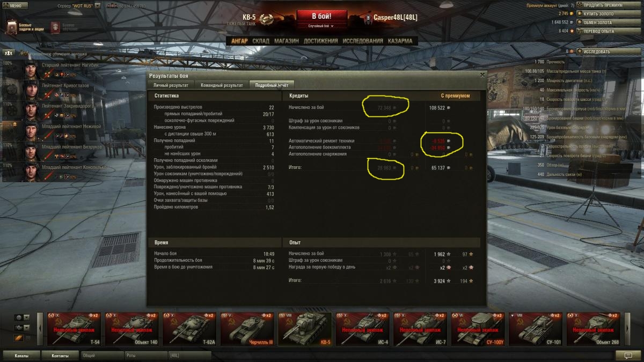This screenshot has width=644, height=362.
Task: Select commander Нагибин crew portrait
Action: coord(30,69)
